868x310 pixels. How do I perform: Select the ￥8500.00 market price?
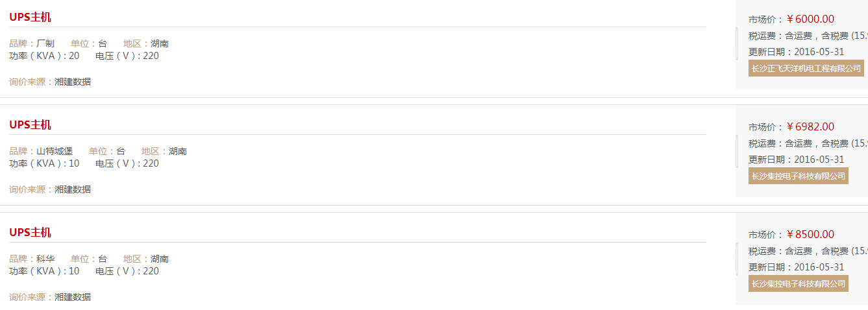(810, 235)
